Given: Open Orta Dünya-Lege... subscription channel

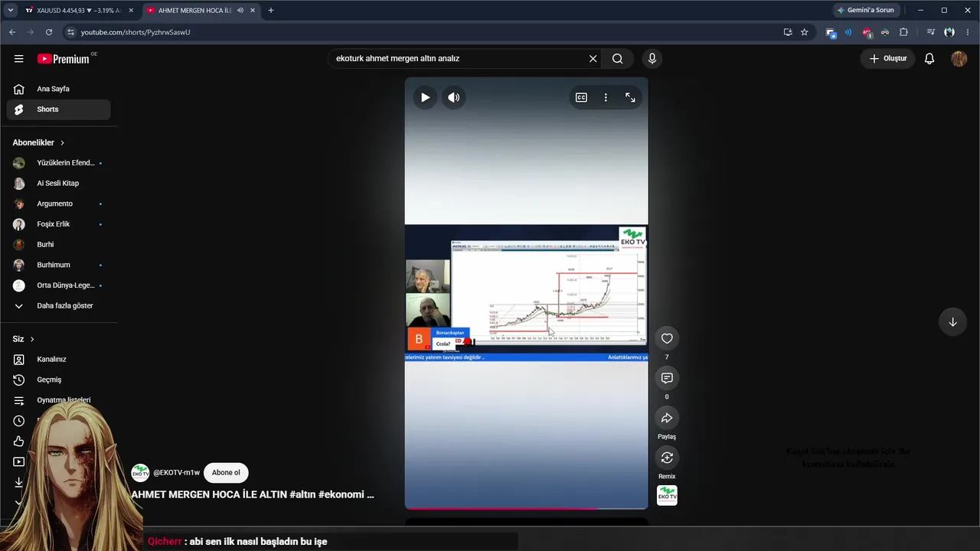Looking at the screenshot, I should (58, 285).
